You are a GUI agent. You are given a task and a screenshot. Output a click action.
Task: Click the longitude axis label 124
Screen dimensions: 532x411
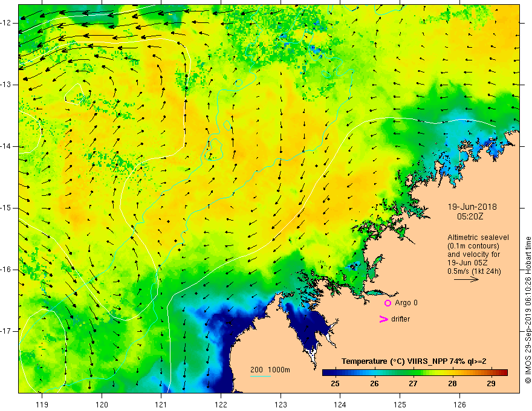point(340,404)
